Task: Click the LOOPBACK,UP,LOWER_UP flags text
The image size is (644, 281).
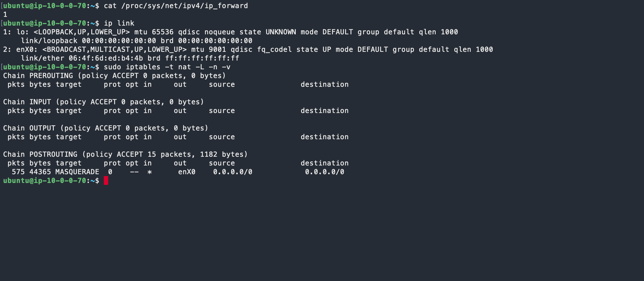Action: 82,32
